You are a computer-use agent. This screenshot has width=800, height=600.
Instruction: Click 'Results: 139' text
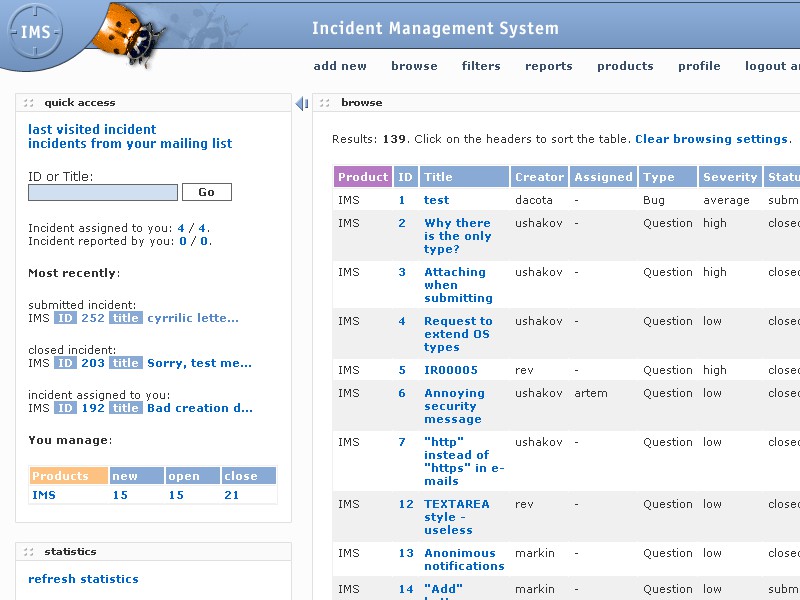click(369, 139)
